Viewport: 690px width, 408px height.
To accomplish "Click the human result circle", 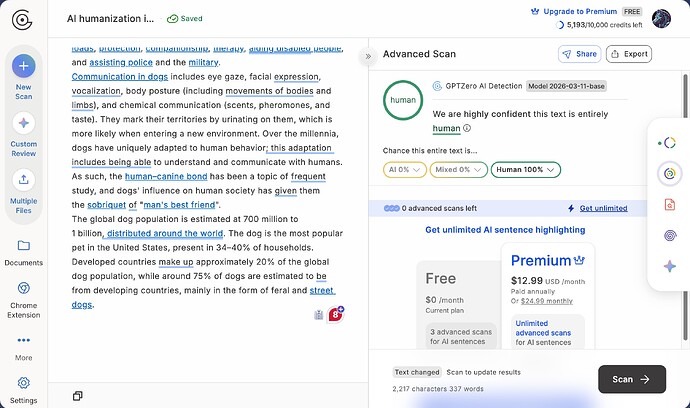I will click(403, 100).
